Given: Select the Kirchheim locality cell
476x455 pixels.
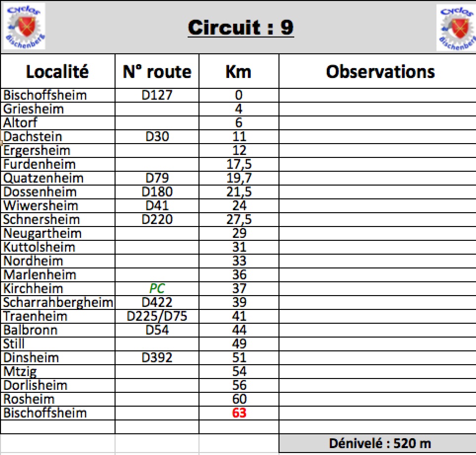Looking at the screenshot, I should click(58, 289).
